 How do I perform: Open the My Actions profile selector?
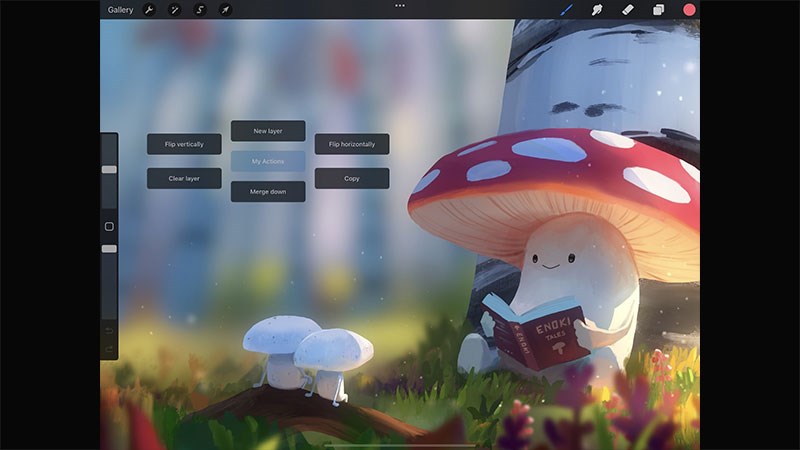pos(268,161)
